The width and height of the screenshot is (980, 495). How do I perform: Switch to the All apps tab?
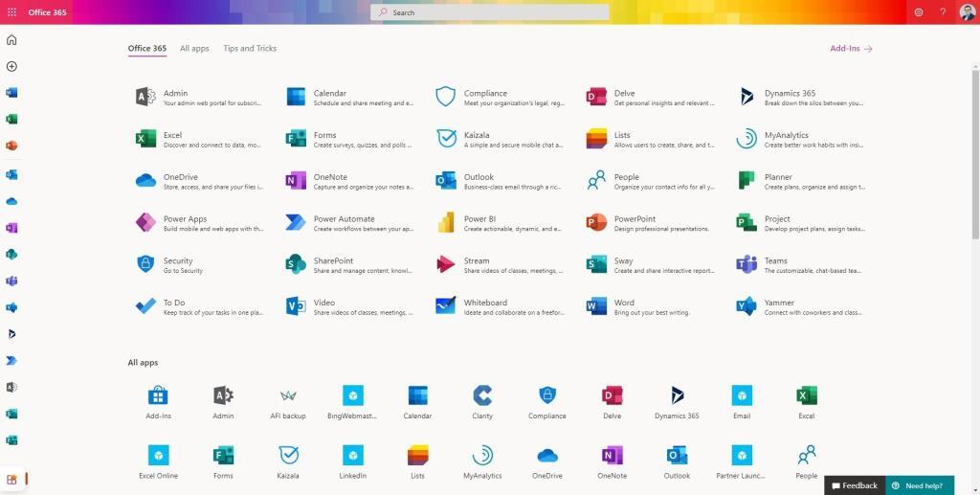click(194, 48)
